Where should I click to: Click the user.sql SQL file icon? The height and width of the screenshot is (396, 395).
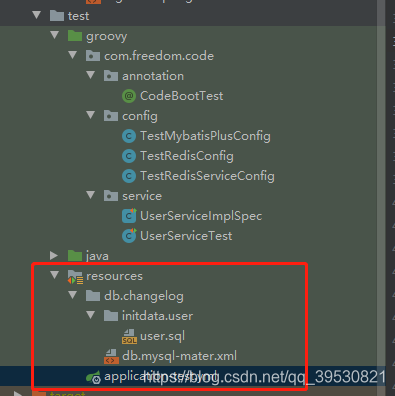129,336
